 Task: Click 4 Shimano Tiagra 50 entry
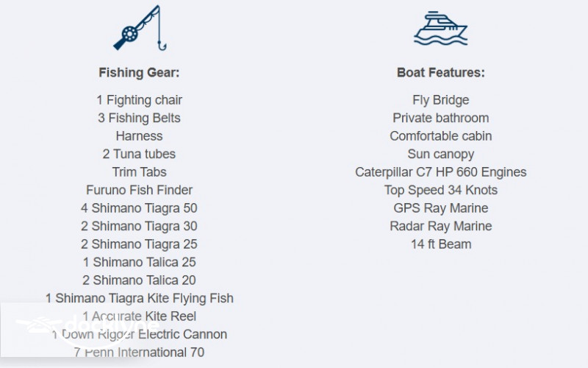(x=139, y=208)
